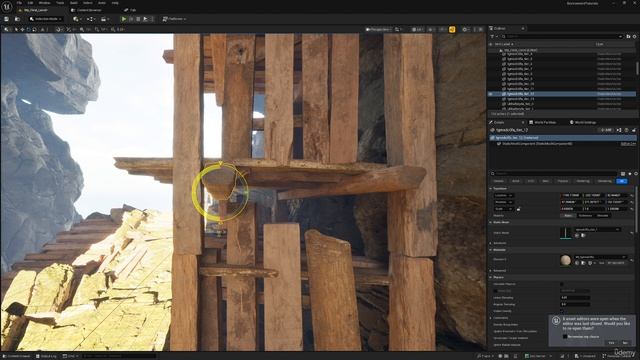Set Mobility to Movable
The height and width of the screenshot is (360, 640).
(603, 216)
